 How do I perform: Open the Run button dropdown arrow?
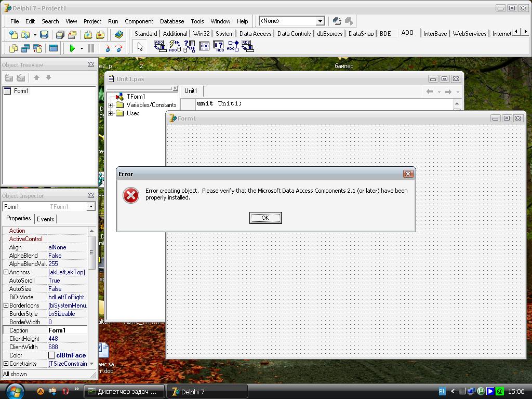tap(82, 48)
